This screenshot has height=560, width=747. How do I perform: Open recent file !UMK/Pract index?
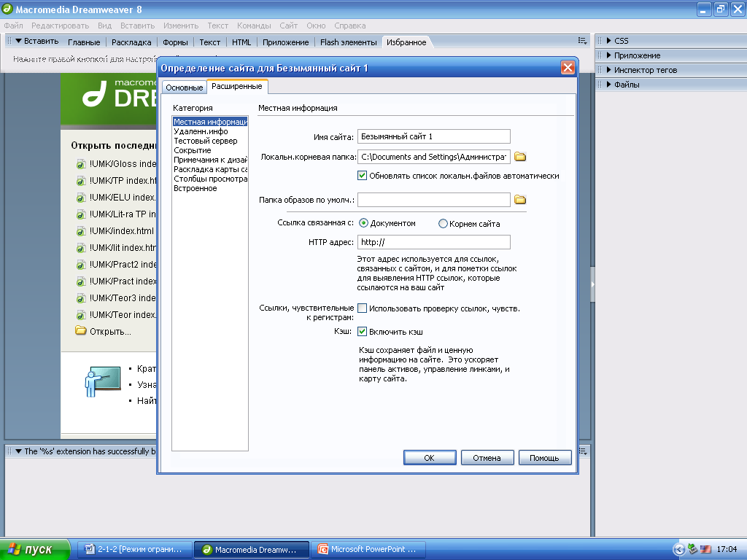click(116, 281)
